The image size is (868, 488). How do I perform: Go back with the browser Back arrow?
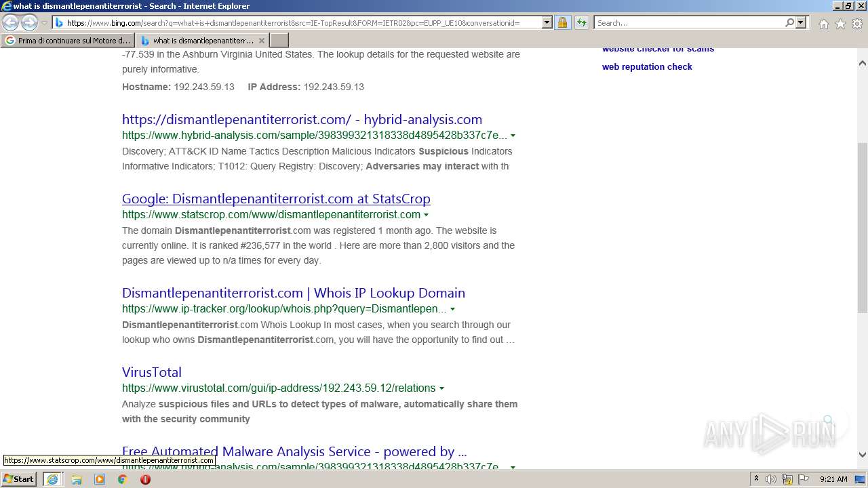click(x=10, y=22)
